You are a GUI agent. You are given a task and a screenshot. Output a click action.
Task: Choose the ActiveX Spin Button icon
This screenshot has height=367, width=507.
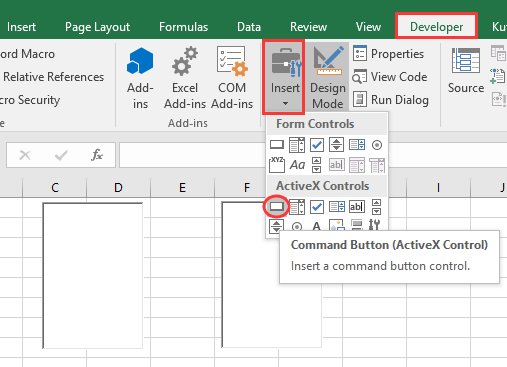pyautogui.click(x=277, y=226)
